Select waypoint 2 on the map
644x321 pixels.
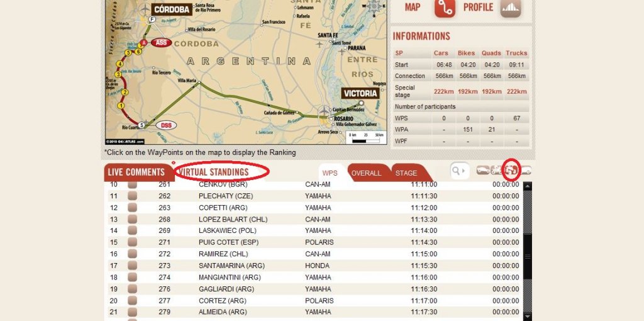tap(125, 92)
